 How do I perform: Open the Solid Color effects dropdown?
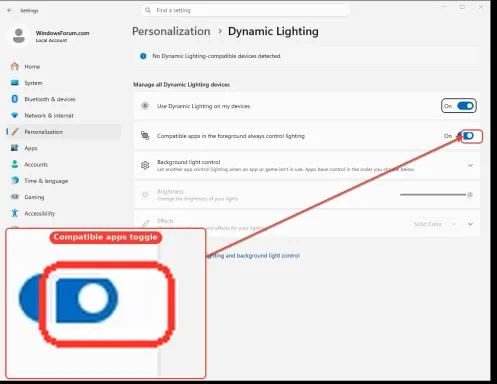coord(434,224)
